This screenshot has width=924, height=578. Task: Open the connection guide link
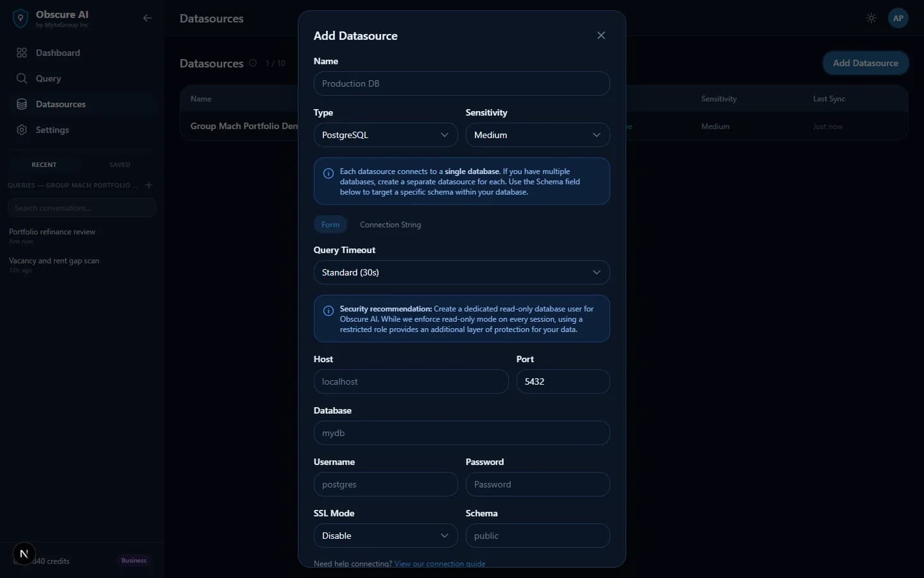[x=440, y=564]
